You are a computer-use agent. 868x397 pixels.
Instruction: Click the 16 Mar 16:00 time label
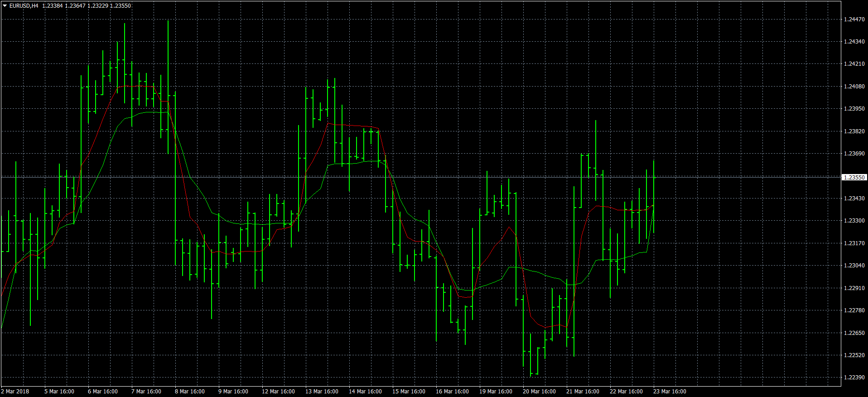click(x=452, y=392)
